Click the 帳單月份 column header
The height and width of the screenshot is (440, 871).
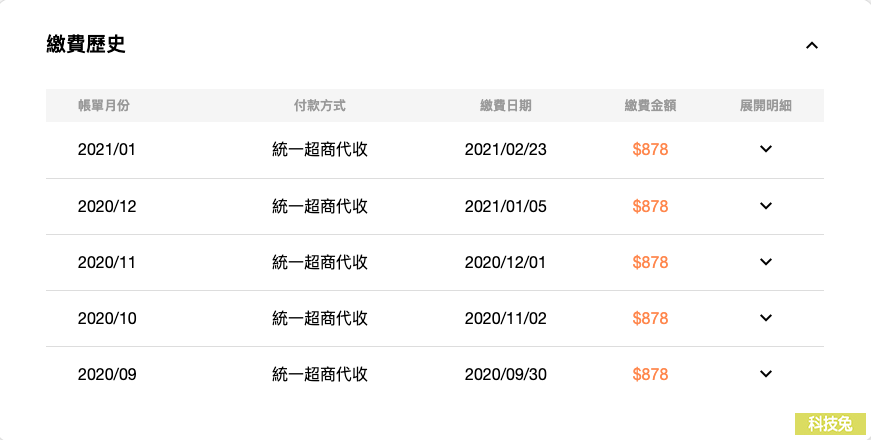pyautogui.click(x=104, y=106)
